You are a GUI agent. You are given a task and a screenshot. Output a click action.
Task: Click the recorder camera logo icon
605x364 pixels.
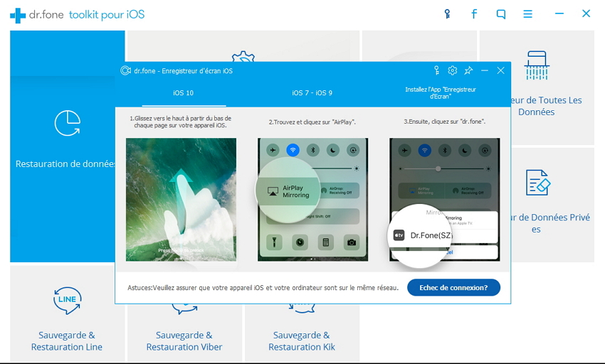click(x=125, y=70)
